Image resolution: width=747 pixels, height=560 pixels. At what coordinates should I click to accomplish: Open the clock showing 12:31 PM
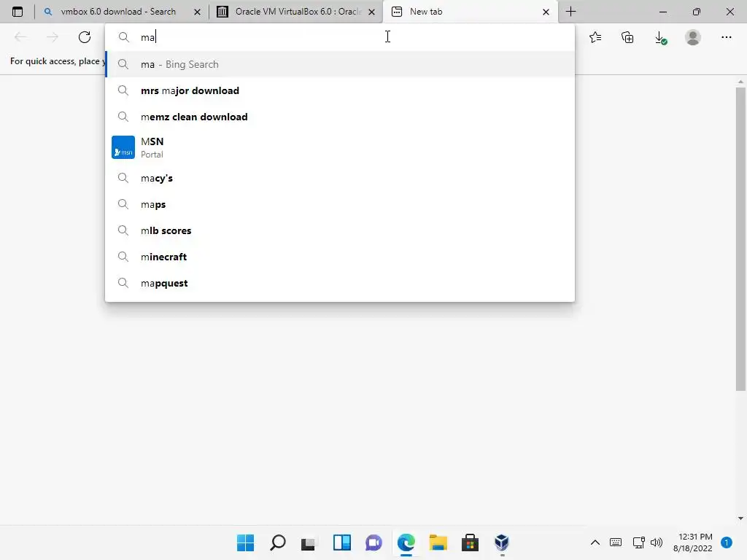[693, 542]
